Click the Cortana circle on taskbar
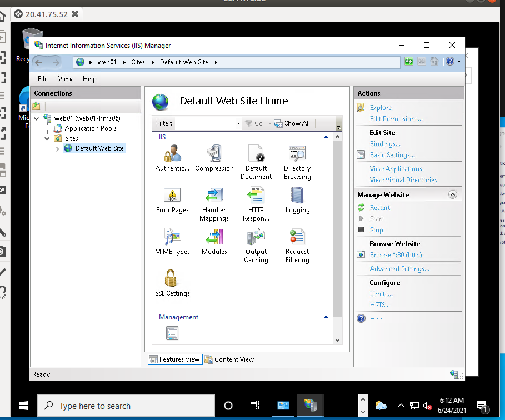The image size is (505, 420). pos(228,406)
